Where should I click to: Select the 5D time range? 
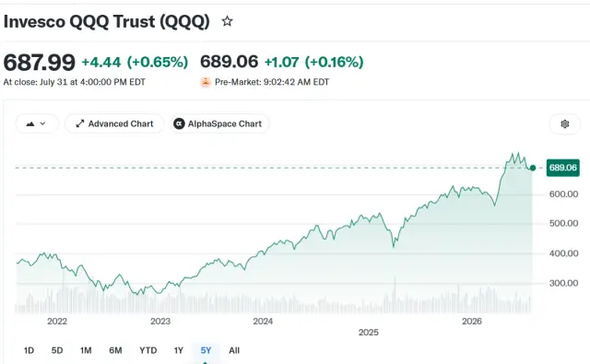57,350
